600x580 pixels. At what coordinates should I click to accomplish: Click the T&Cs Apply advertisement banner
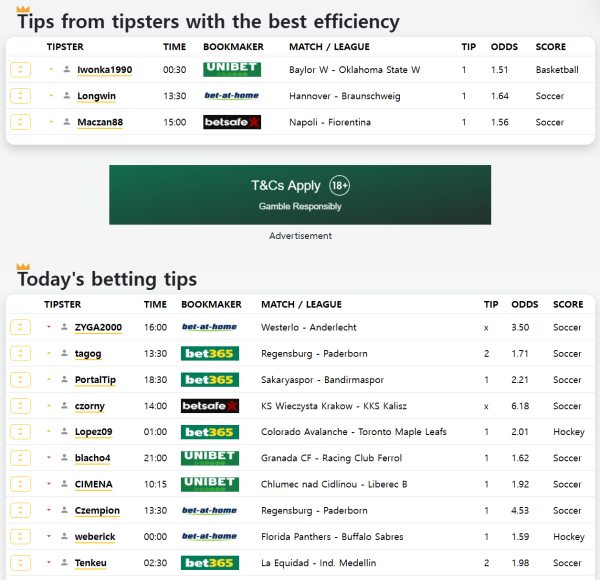coord(300,195)
